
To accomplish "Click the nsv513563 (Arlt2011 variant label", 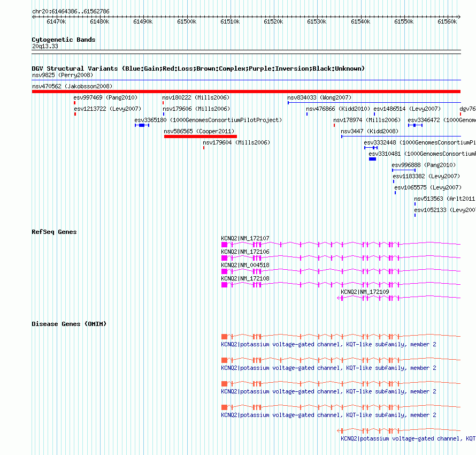I will [x=444, y=199].
